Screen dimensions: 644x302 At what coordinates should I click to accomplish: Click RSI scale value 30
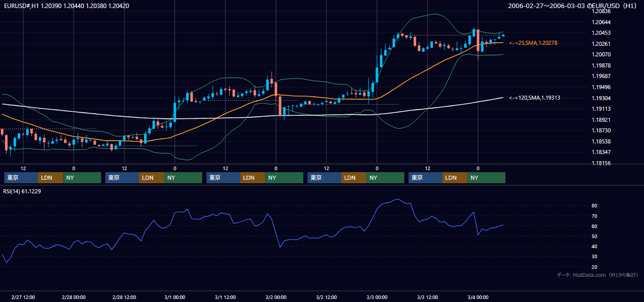(594, 257)
